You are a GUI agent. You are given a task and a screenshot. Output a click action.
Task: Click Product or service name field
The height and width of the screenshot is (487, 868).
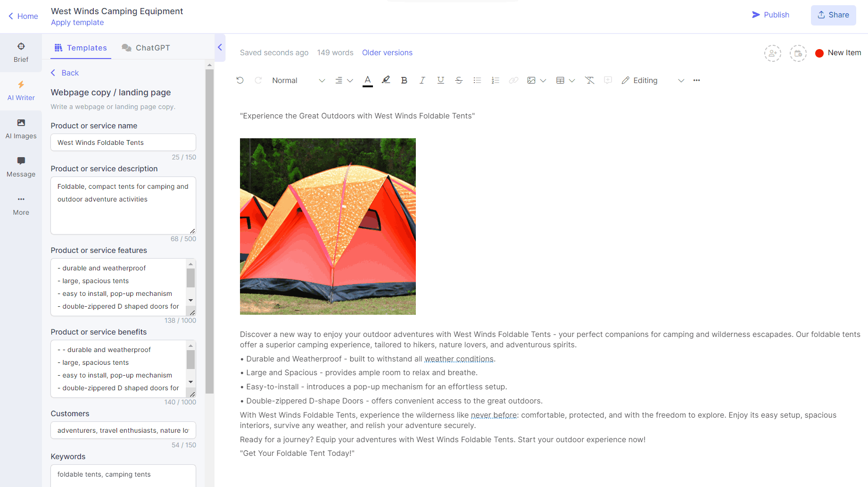pos(123,143)
